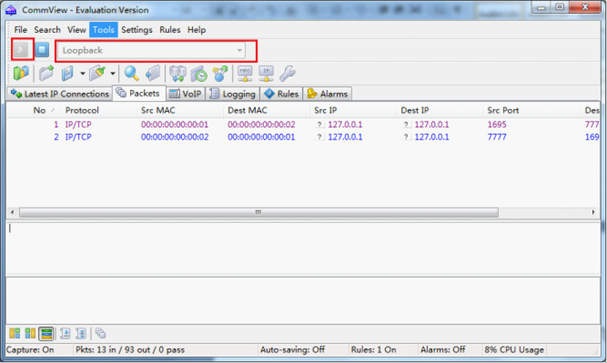The image size is (607, 363).
Task: Click Src Port 7777 in packet 2
Action: 497,137
